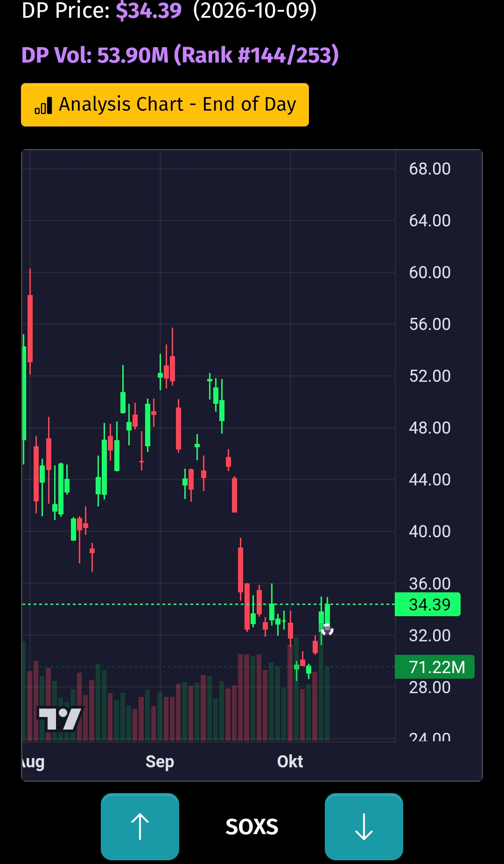The image size is (504, 864).
Task: Tap the bar chart icon in the yellow button
Action: point(43,106)
